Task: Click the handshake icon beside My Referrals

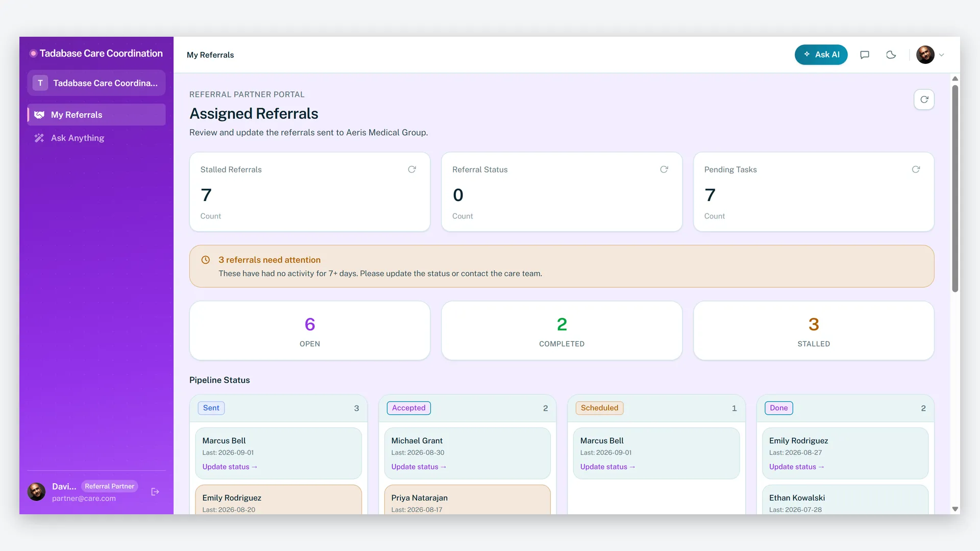Action: (x=39, y=115)
